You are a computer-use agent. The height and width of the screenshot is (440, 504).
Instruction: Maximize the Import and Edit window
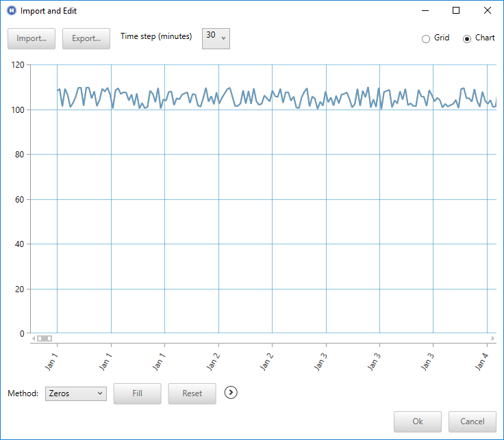[455, 11]
